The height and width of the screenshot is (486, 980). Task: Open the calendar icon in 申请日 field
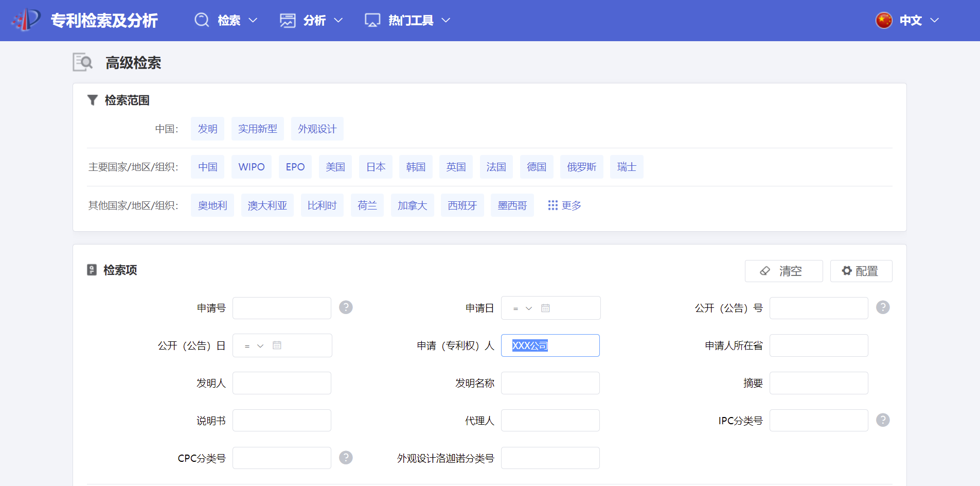coord(545,308)
